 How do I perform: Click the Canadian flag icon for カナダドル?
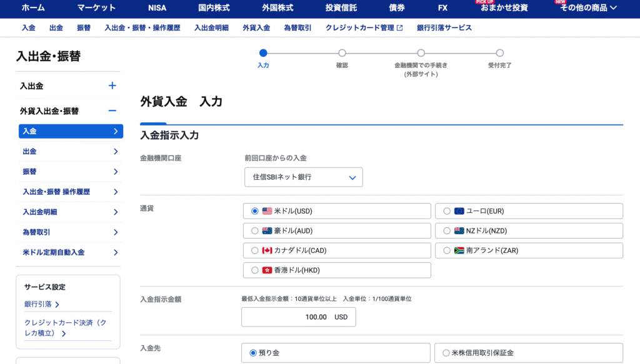coord(267,250)
